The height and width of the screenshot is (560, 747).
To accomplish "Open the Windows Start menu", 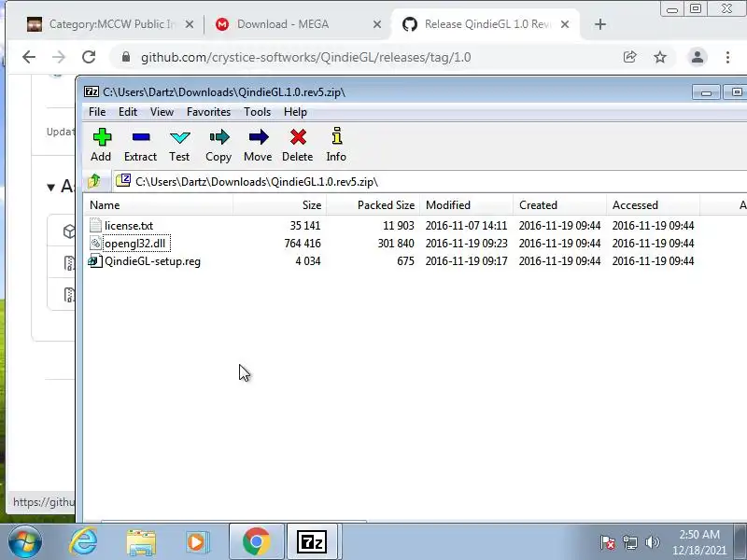I will (x=24, y=541).
